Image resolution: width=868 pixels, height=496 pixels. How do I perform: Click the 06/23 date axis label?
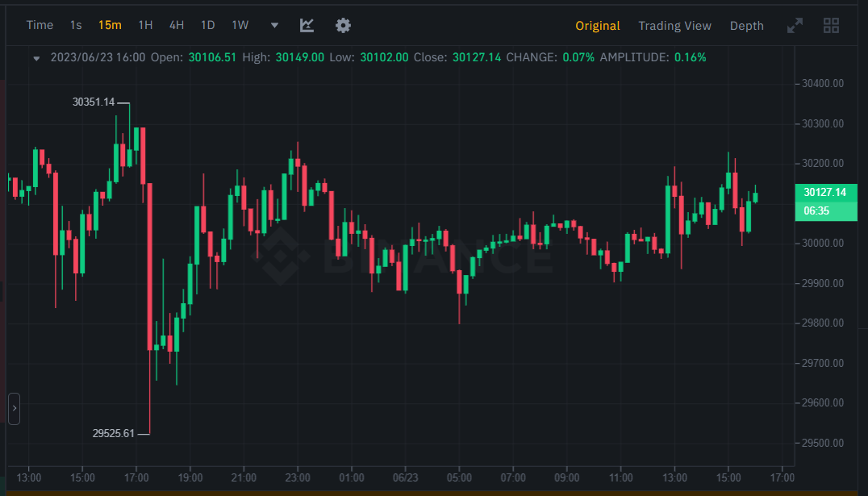405,477
